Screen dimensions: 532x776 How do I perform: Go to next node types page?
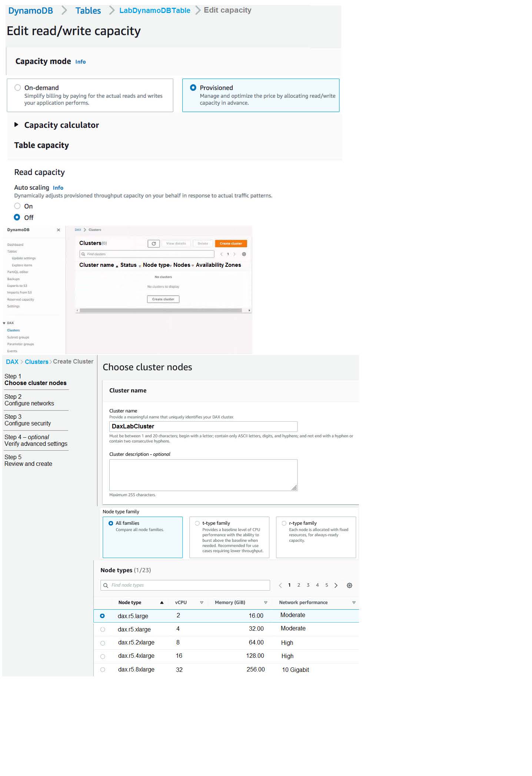coord(336,586)
